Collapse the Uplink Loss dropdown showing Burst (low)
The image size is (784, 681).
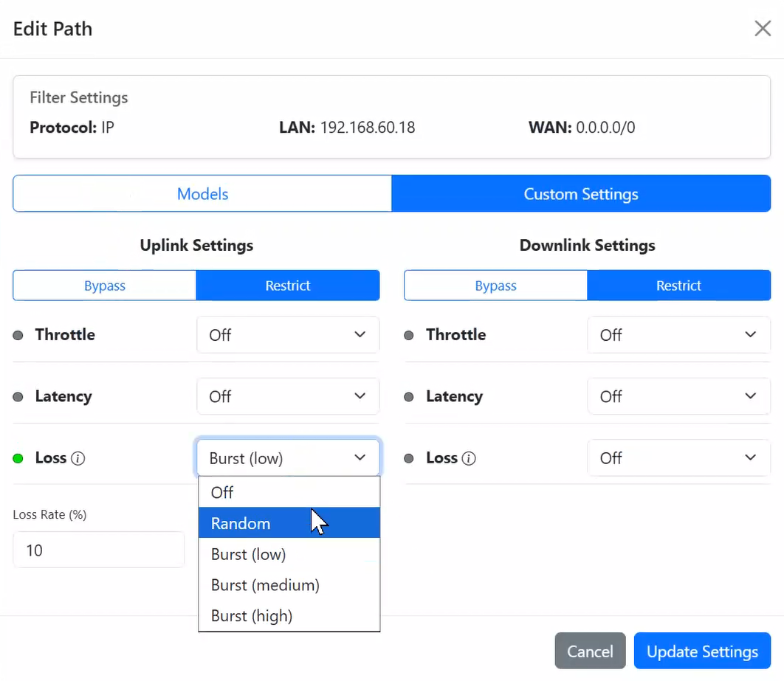[x=288, y=457]
